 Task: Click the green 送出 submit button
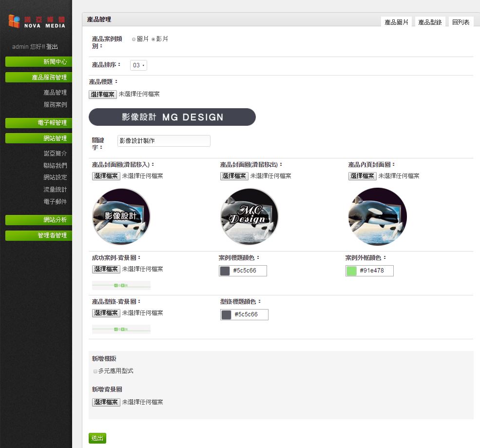coord(97,438)
